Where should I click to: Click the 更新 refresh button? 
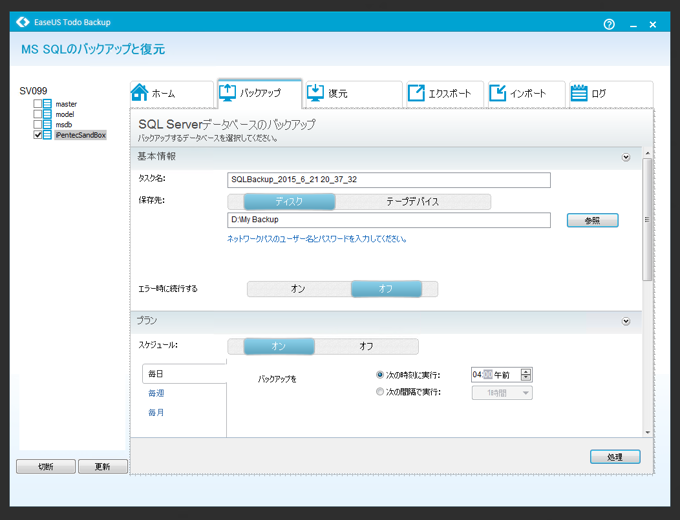pos(103,467)
